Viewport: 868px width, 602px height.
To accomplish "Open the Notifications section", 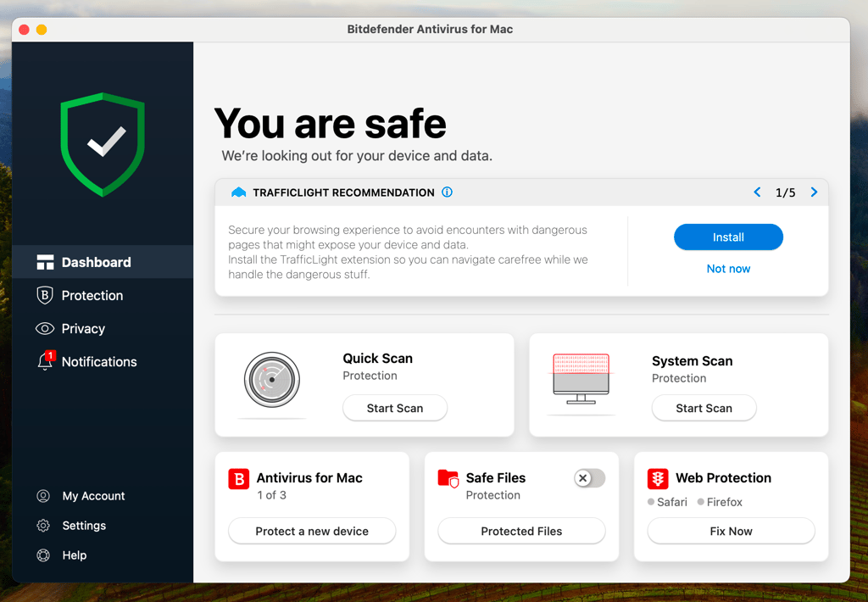I will click(x=103, y=362).
